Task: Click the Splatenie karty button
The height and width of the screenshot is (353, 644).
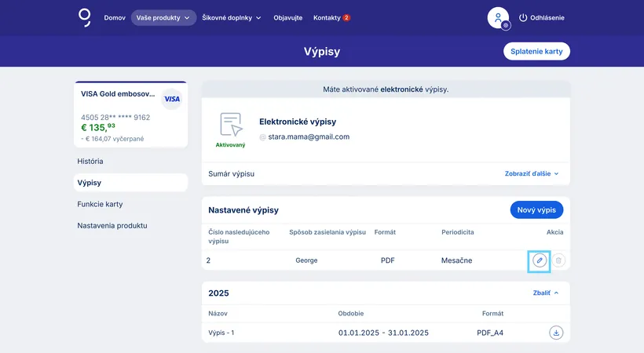Action: pyautogui.click(x=536, y=51)
